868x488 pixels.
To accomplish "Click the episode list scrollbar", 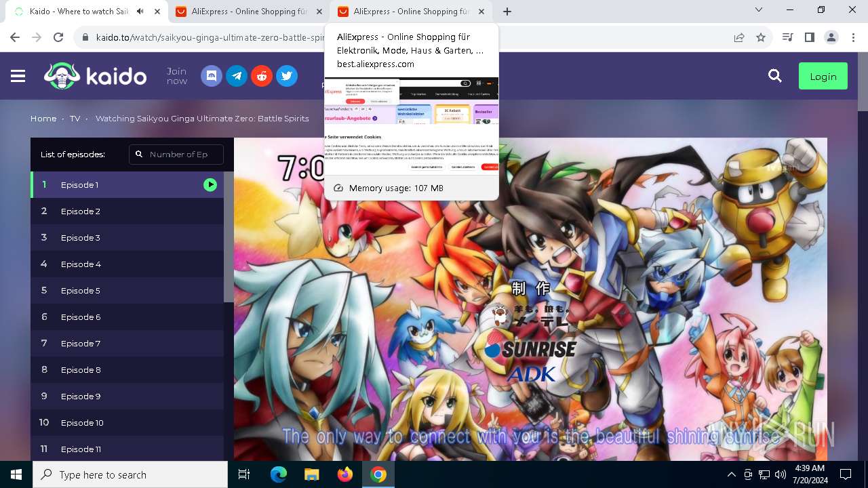I will coord(229,237).
